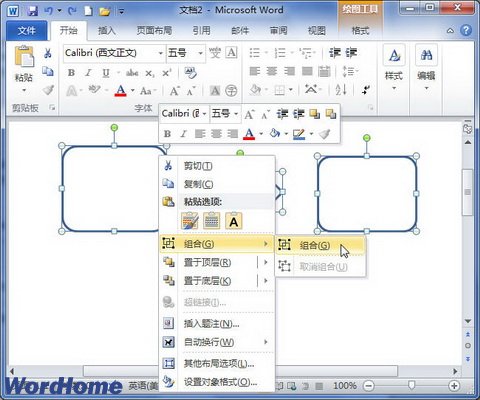Select the Format Painter brush in the ribbon
Image resolution: width=480 pixels, height=400 pixels.
click(48, 90)
